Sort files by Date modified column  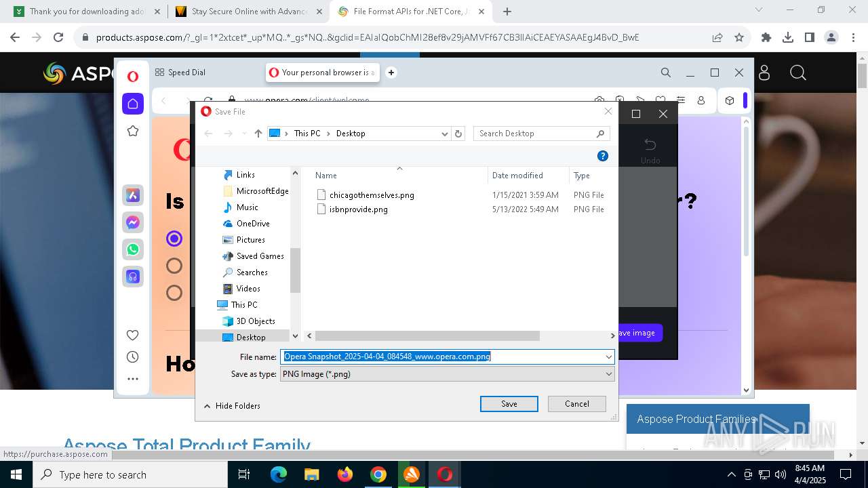tap(517, 176)
